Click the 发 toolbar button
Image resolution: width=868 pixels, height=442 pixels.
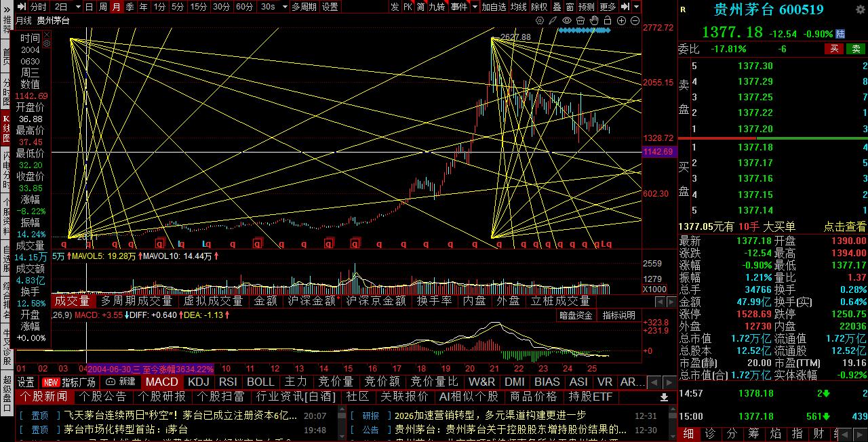(395, 7)
